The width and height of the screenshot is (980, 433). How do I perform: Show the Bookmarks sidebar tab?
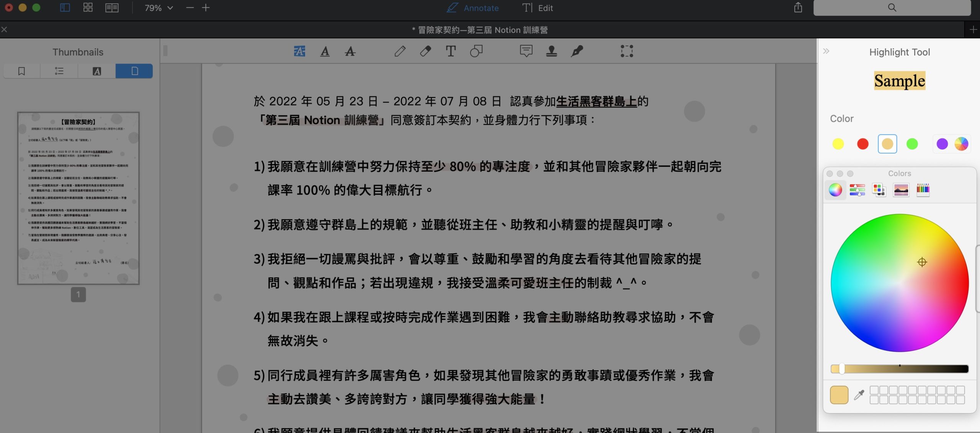tap(22, 71)
